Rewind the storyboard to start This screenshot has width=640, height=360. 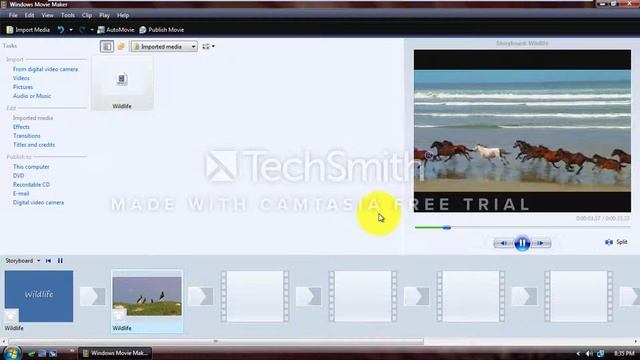click(x=49, y=261)
